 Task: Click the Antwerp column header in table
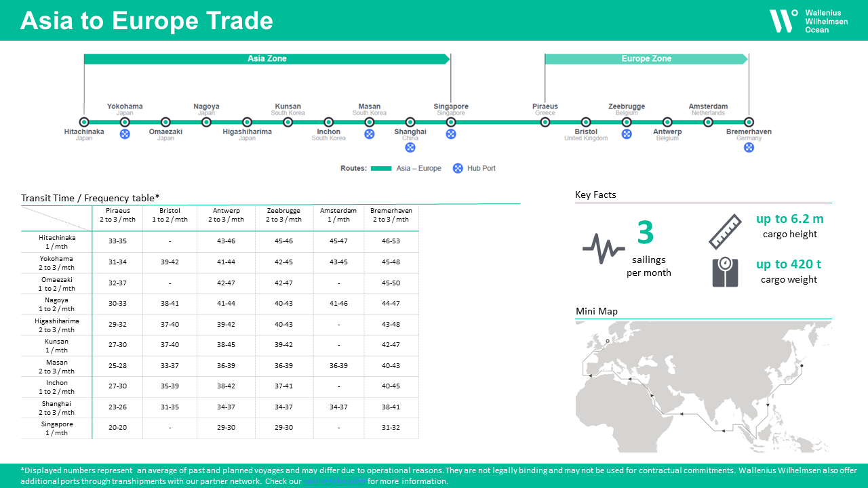tap(226, 215)
